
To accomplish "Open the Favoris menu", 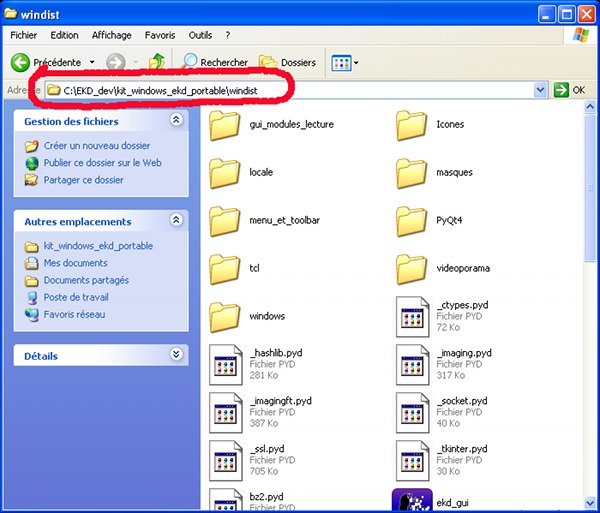I will point(160,35).
